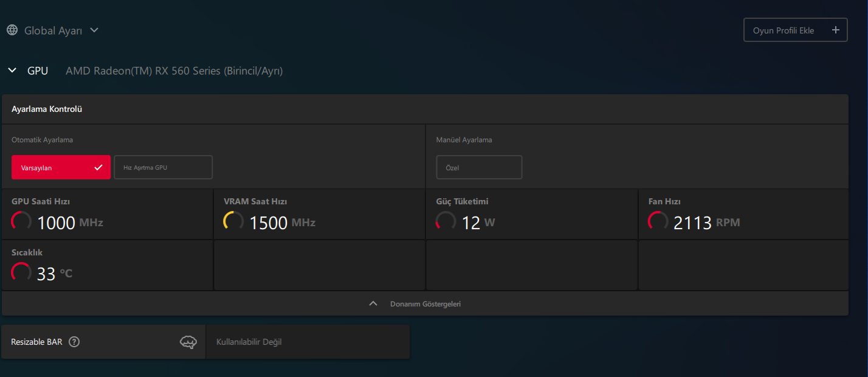
Task: Click the checkmark icon on Varsayılan
Action: point(98,167)
